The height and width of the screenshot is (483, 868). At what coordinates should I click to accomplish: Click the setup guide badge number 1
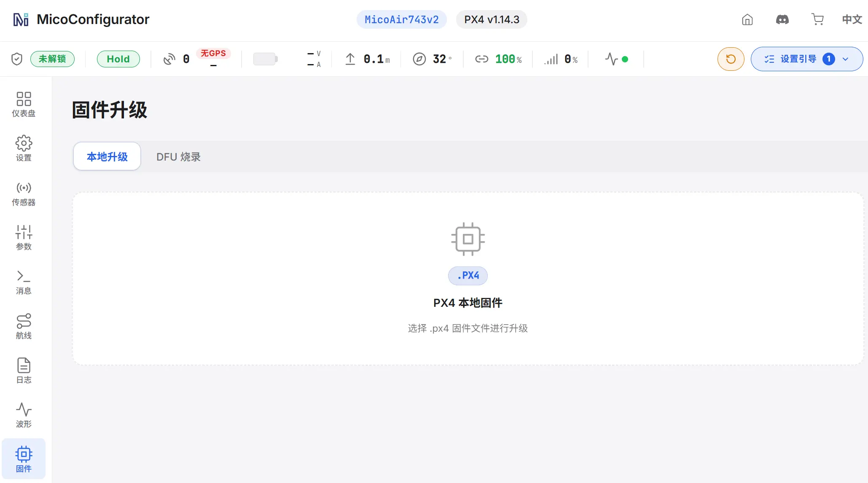(829, 59)
